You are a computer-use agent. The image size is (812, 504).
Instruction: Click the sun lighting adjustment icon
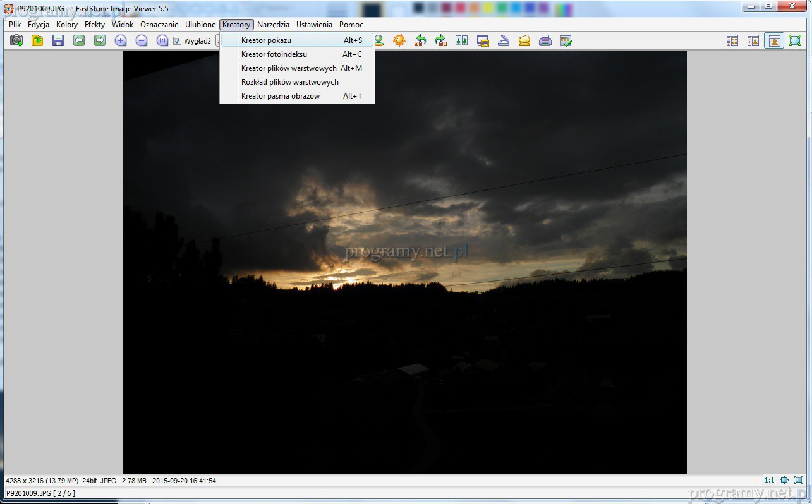pos(399,41)
